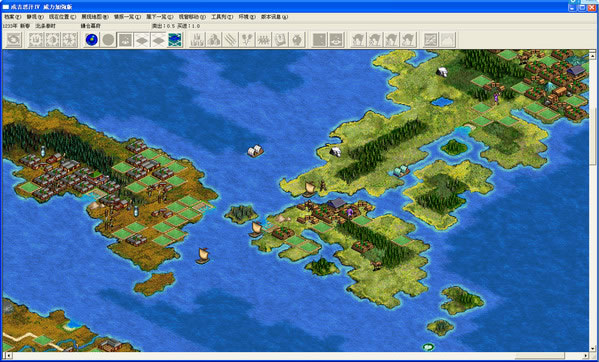This screenshot has height=362, width=599.
Task: Click the blue globe world map icon
Action: (x=91, y=40)
